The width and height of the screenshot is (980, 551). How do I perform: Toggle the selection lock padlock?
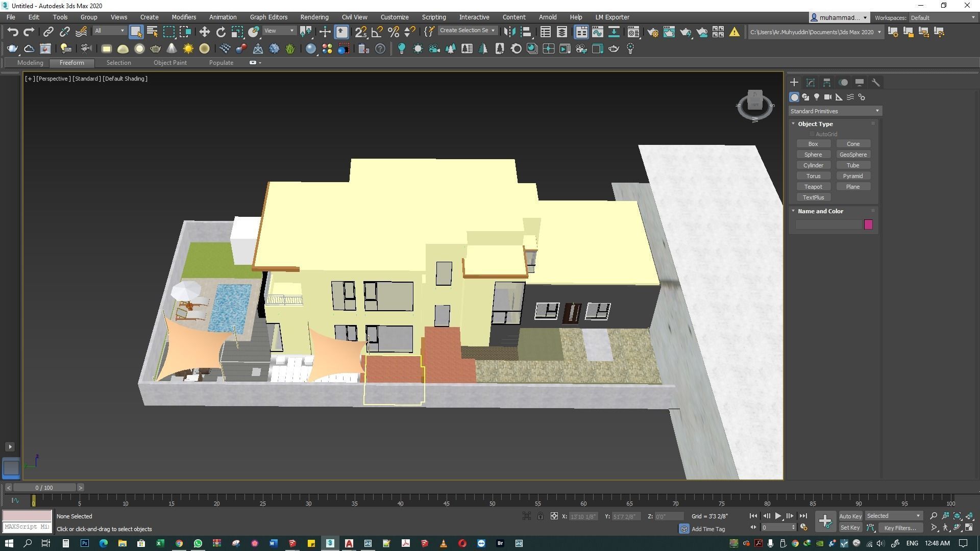(x=540, y=516)
